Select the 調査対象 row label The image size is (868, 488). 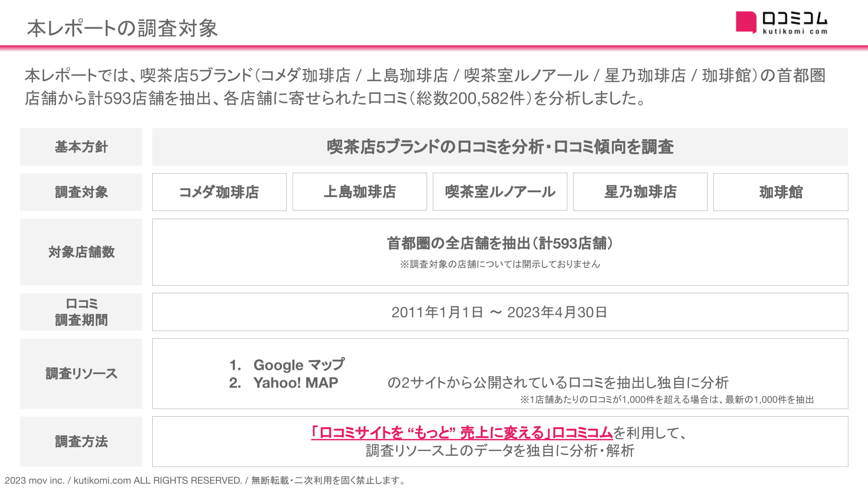tap(81, 192)
